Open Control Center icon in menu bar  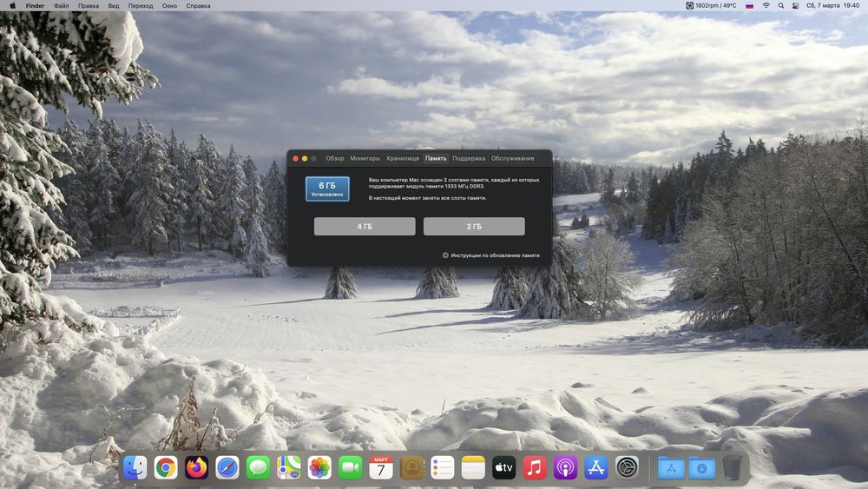pyautogui.click(x=795, y=5)
